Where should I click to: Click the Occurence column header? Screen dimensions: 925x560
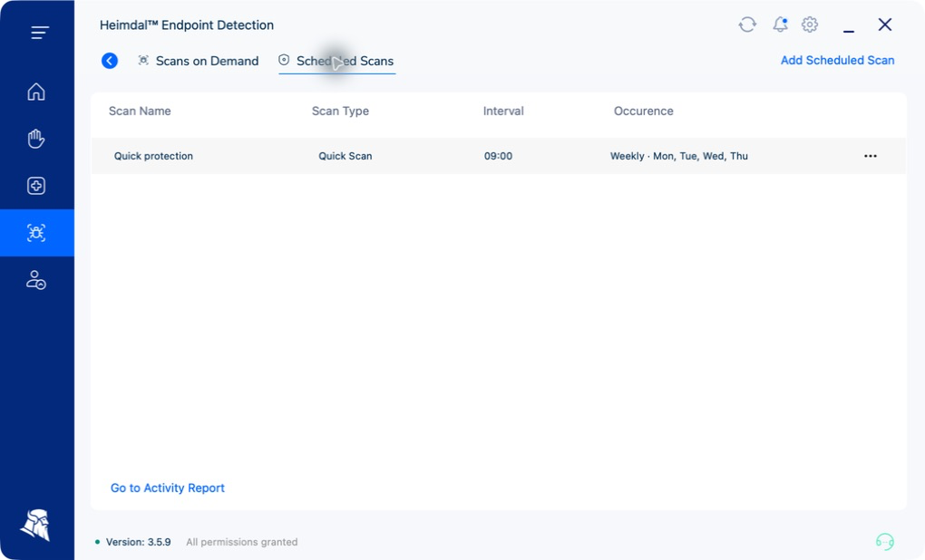644,111
